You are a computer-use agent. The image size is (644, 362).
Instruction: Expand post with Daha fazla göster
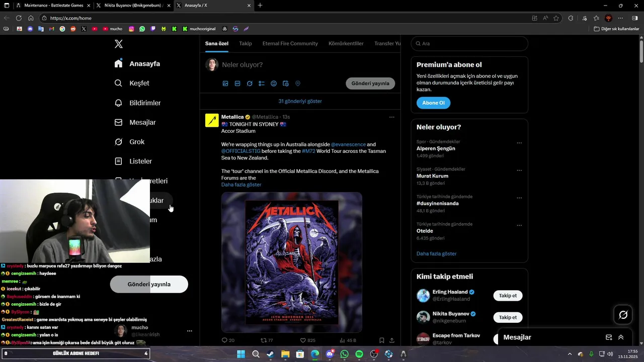click(242, 185)
